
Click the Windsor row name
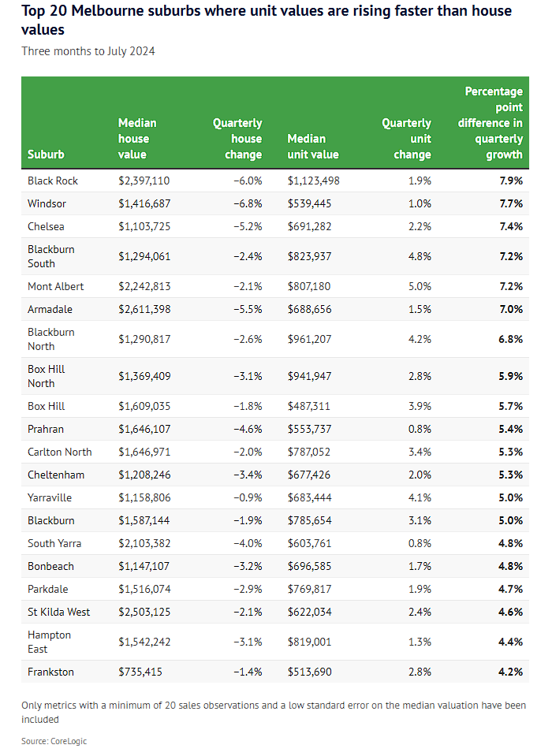[47, 203]
